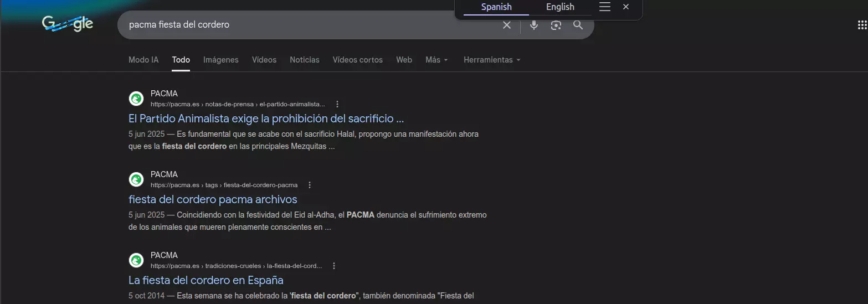The width and height of the screenshot is (868, 304).
Task: Click PACMA favicon of tradiciones-crueles result
Action: pyautogui.click(x=136, y=260)
